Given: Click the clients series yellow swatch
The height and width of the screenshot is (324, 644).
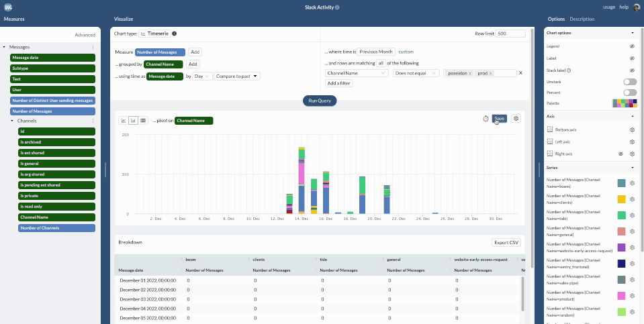Looking at the screenshot, I should pyautogui.click(x=621, y=199).
